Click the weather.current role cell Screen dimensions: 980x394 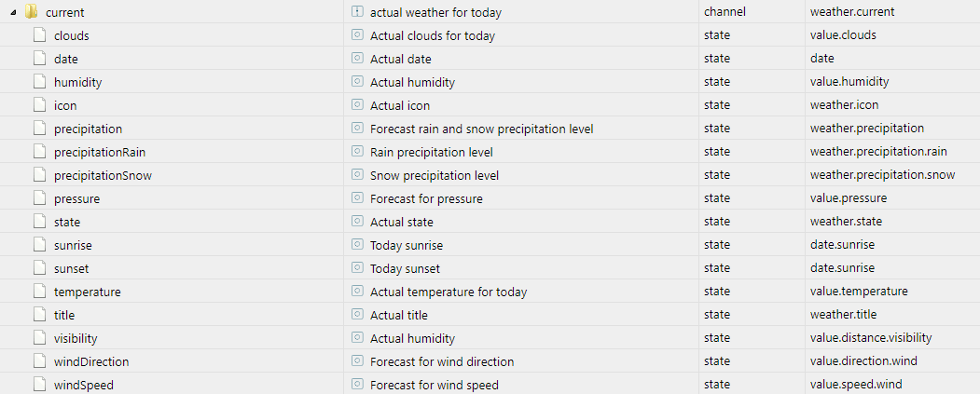[x=852, y=12]
